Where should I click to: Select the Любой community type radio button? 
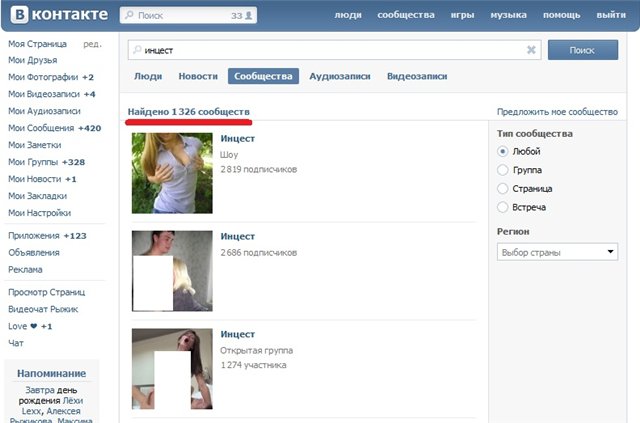[503, 152]
